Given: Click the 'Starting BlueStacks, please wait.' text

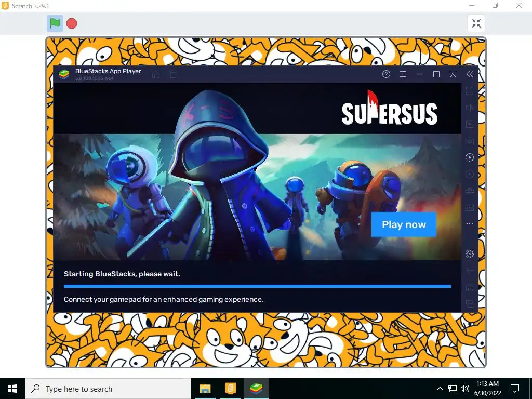Looking at the screenshot, I should [x=122, y=274].
